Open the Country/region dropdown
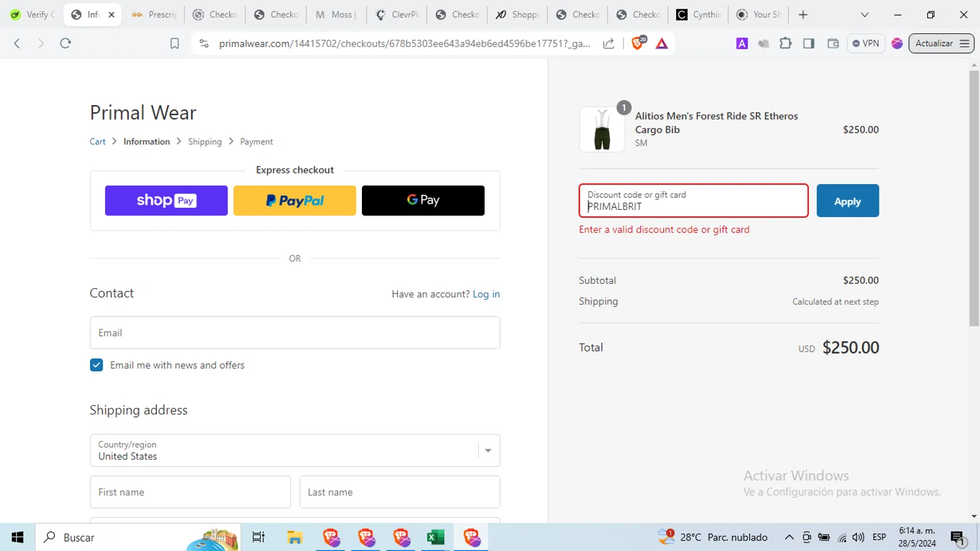Screen dimensions: 980x551 click(x=295, y=450)
